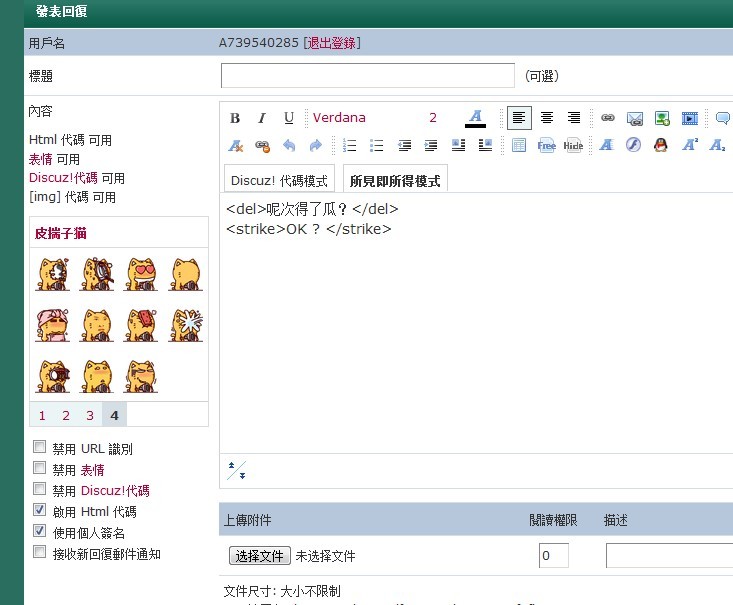Click inside the editor text area

click(x=476, y=323)
